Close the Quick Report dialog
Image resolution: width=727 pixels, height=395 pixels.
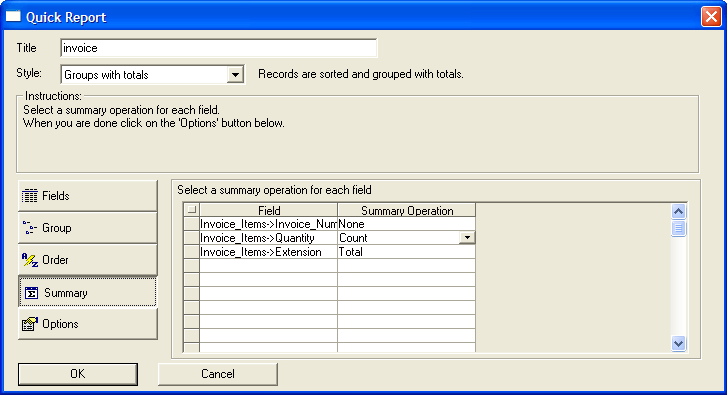click(711, 17)
